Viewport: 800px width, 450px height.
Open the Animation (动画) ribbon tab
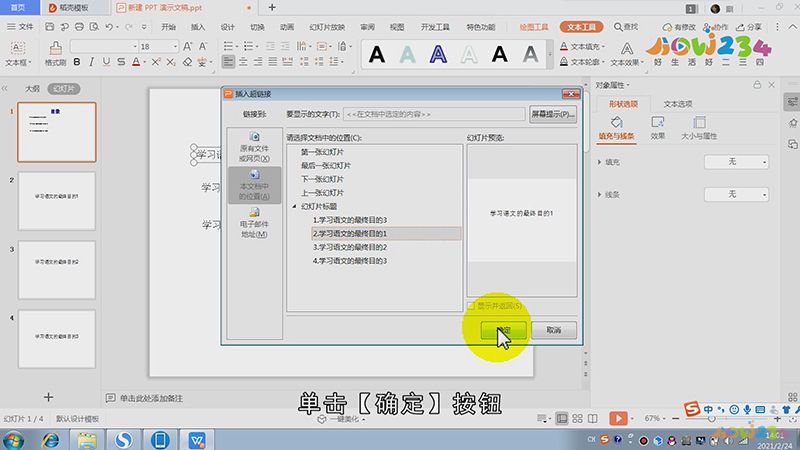click(x=287, y=27)
